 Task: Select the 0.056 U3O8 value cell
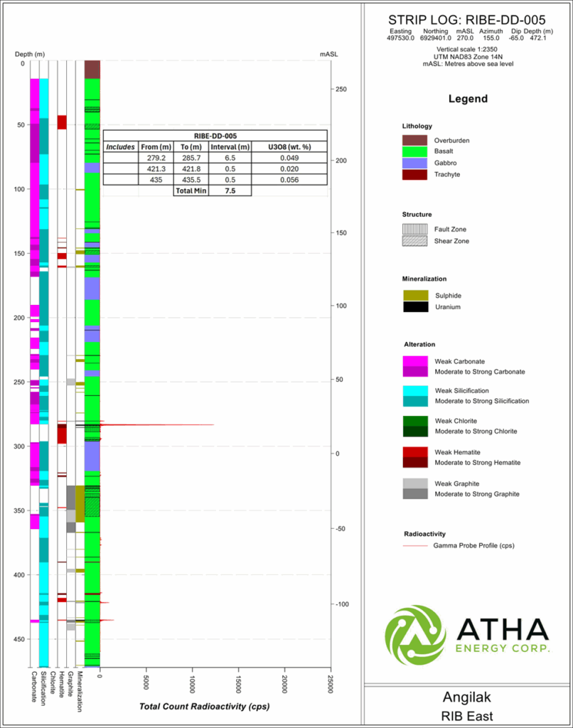[x=289, y=180]
